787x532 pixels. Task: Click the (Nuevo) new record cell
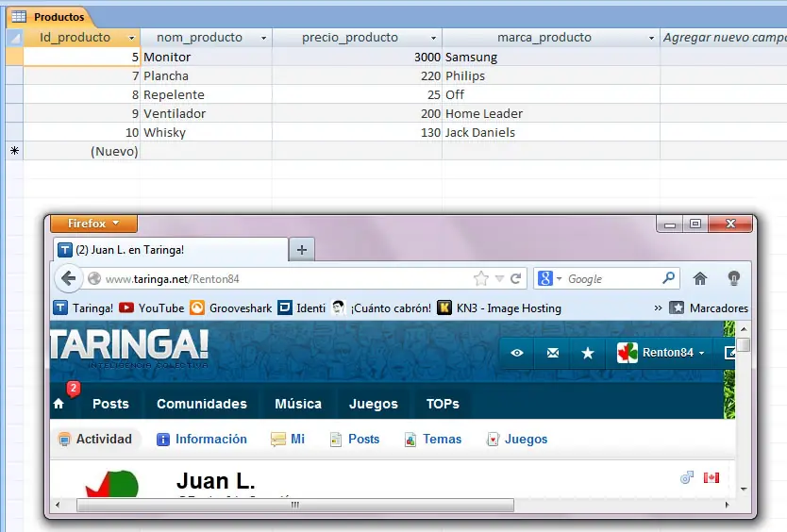[82, 151]
